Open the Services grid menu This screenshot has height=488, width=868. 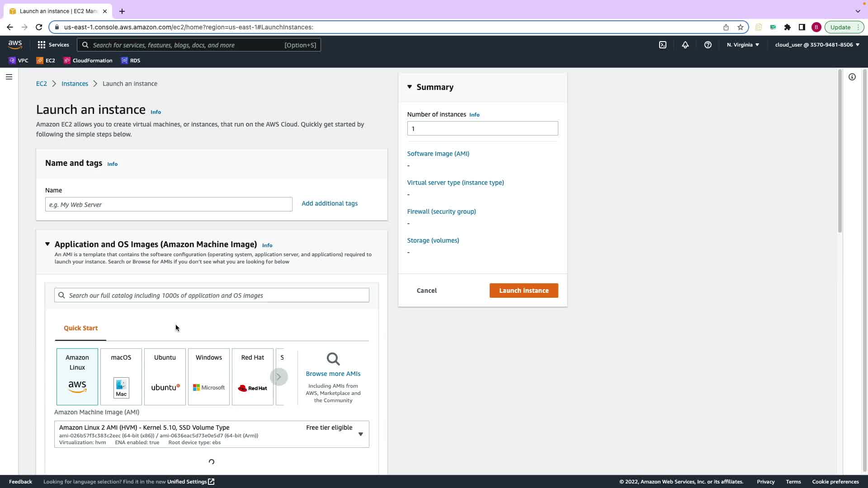pyautogui.click(x=53, y=45)
